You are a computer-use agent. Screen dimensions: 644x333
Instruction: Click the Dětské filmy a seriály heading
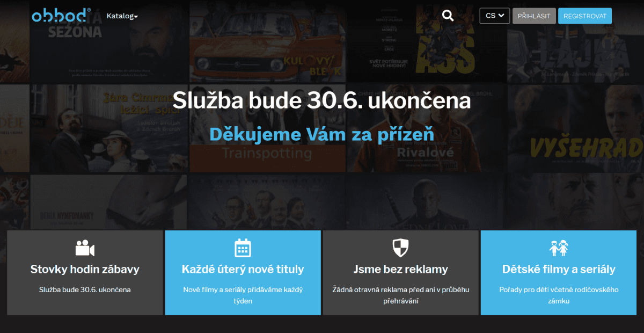559,269
